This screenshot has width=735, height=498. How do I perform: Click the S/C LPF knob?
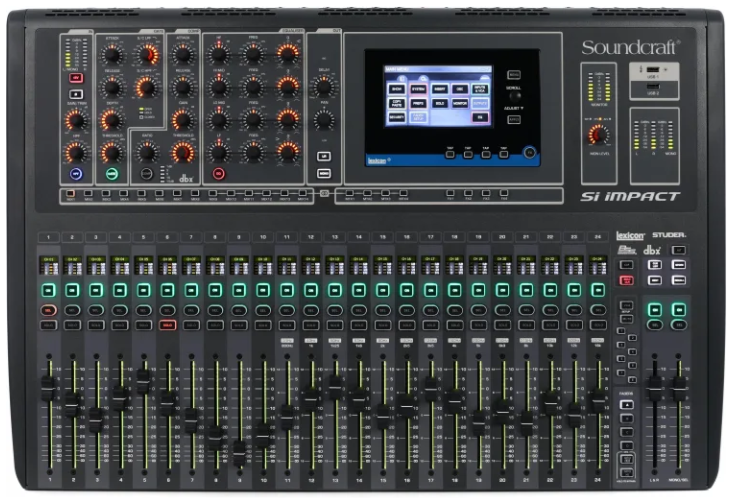pyautogui.click(x=147, y=55)
